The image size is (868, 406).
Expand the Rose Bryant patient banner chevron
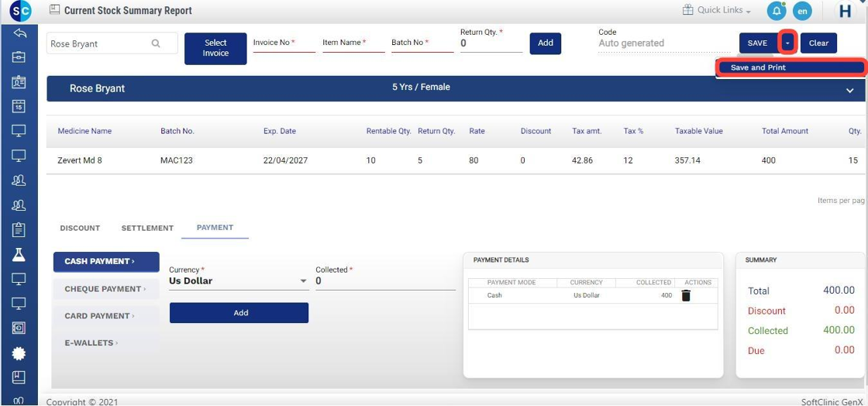(x=850, y=91)
